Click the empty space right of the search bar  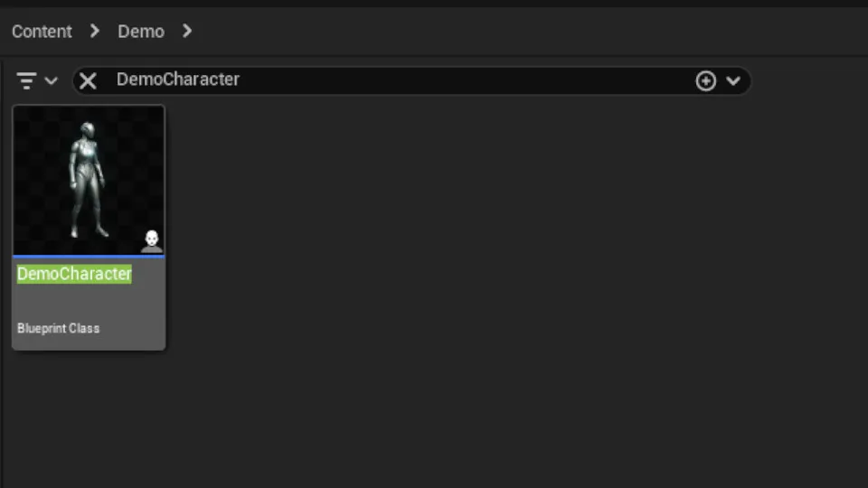[808, 80]
